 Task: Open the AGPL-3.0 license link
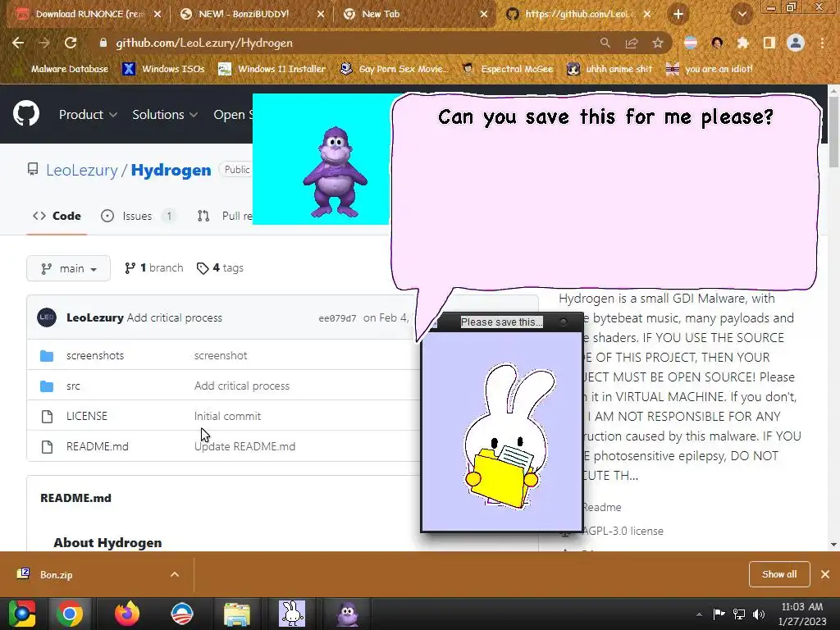tap(623, 531)
